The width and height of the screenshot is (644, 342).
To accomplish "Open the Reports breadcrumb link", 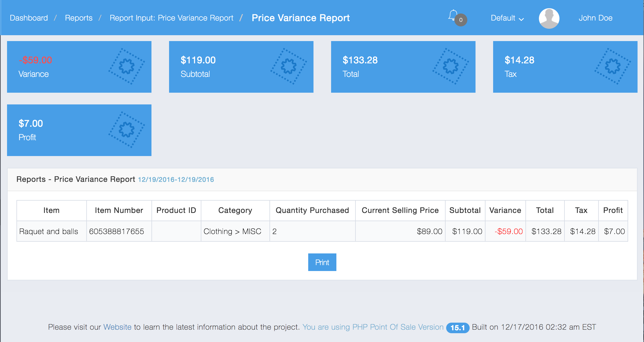I will 79,18.
